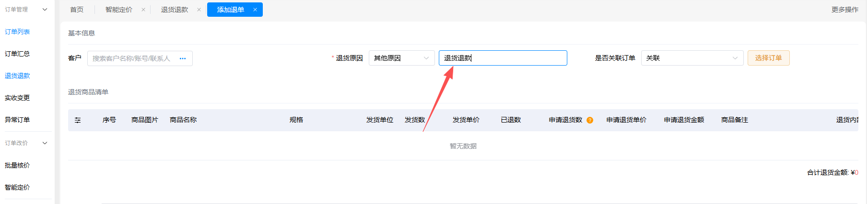This screenshot has height=204, width=868.
Task: Open 实收变更 in the sidebar
Action: [x=17, y=98]
